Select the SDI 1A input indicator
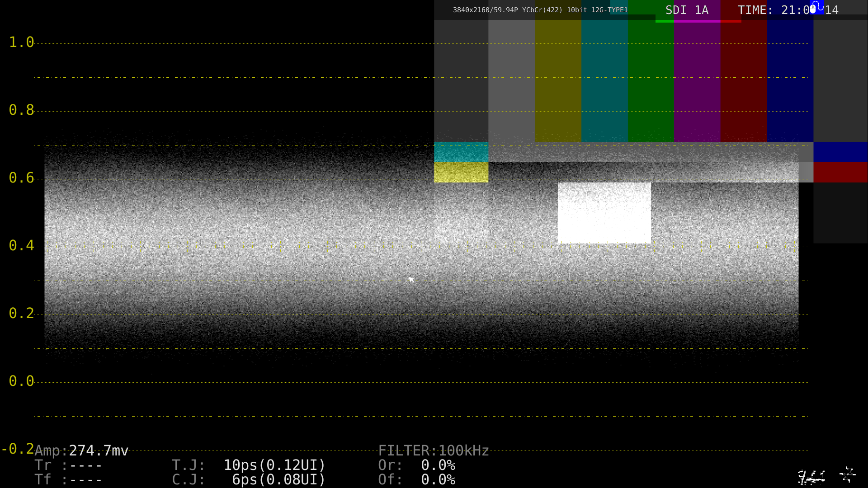Screen dimensions: 868x488 687,10
